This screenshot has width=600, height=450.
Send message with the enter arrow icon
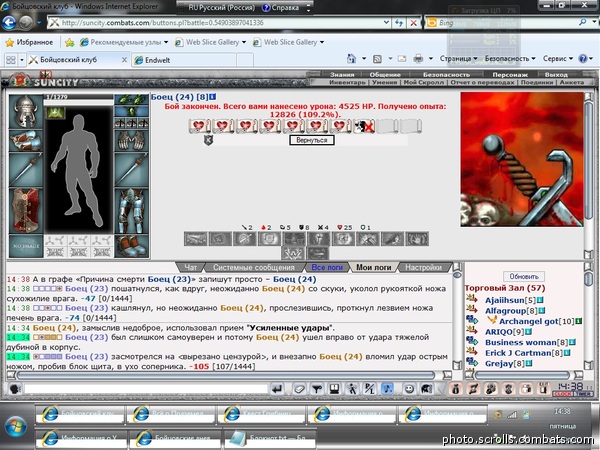pos(277,389)
